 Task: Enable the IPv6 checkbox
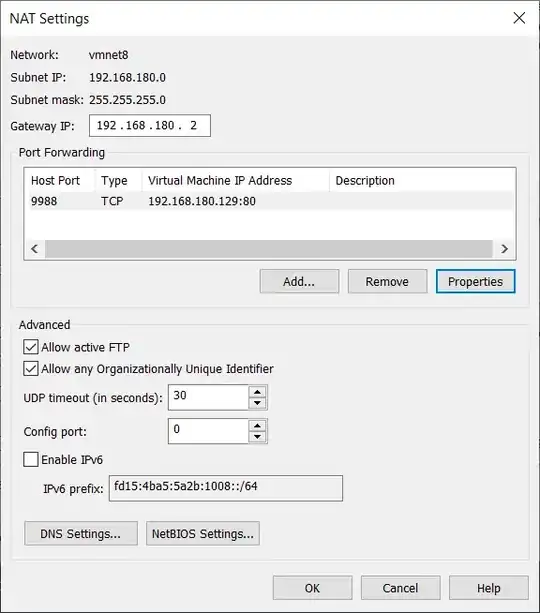pyautogui.click(x=31, y=459)
